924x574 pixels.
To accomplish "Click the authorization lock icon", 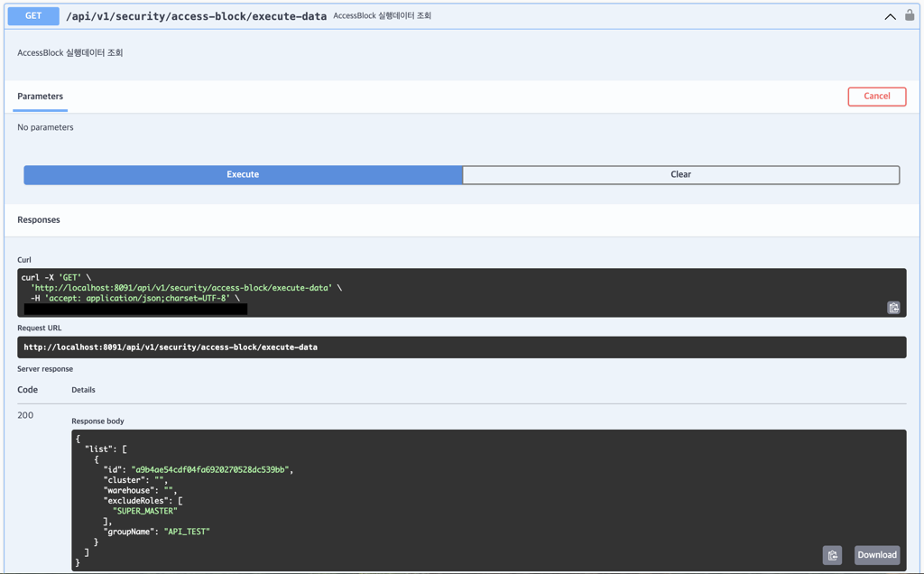I will (910, 15).
